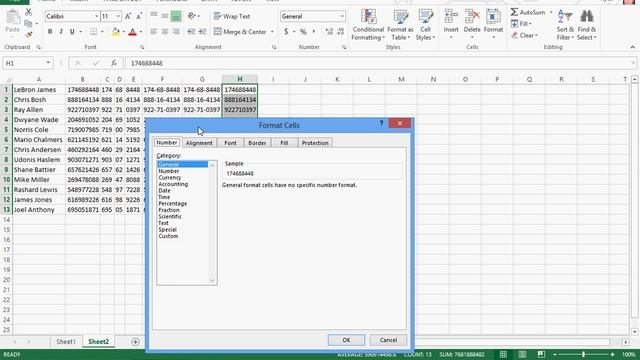640x360 pixels.
Task: Align text left
Action: (x=153, y=32)
